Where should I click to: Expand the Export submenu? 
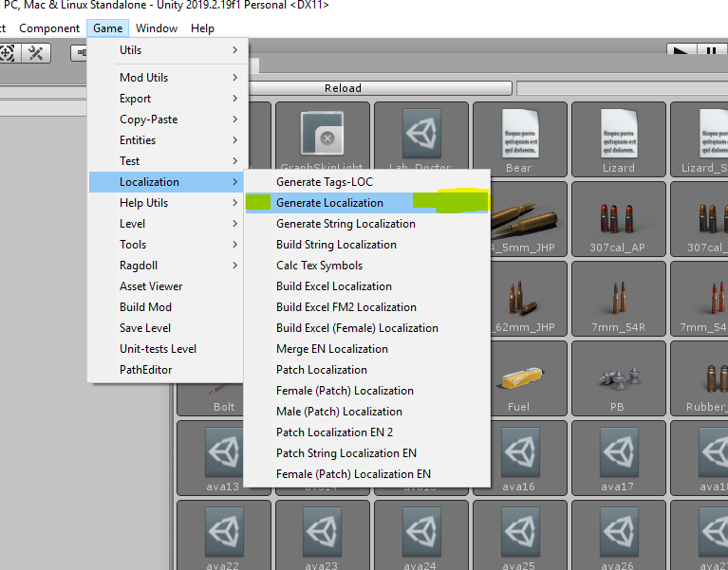tap(166, 99)
